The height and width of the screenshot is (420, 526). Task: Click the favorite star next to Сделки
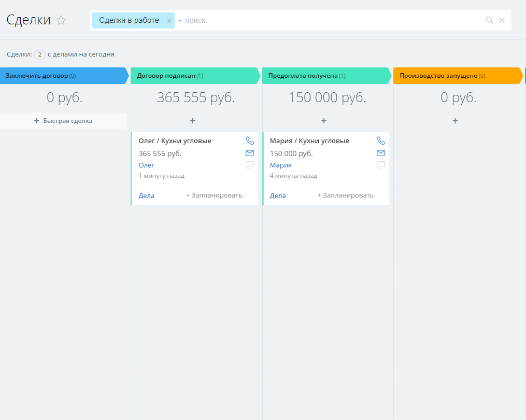[61, 20]
